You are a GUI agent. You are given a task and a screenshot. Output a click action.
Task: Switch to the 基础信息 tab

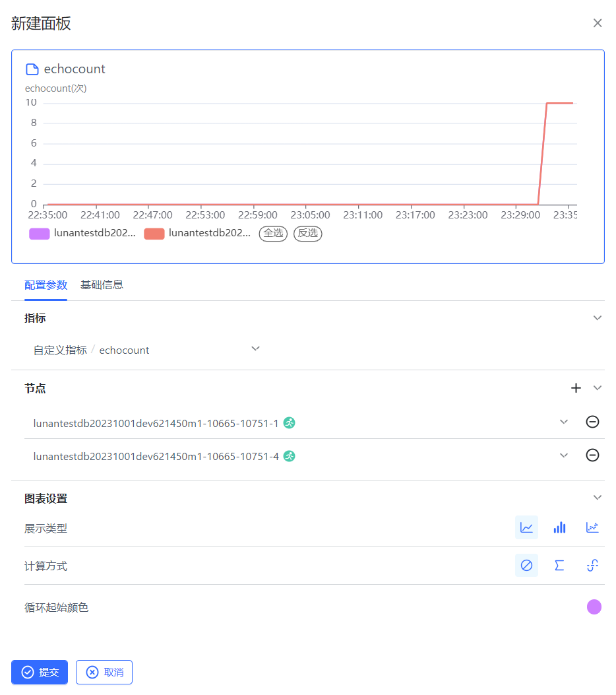102,285
